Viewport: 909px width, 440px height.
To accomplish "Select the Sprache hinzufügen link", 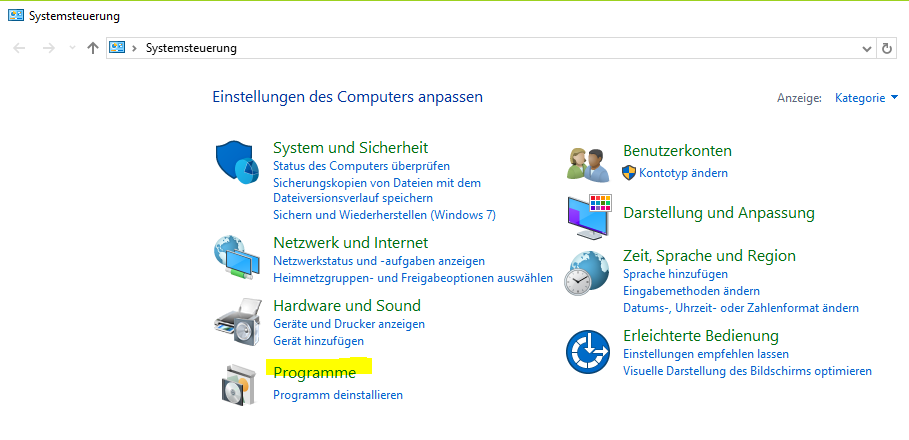I will pyautogui.click(x=675, y=274).
